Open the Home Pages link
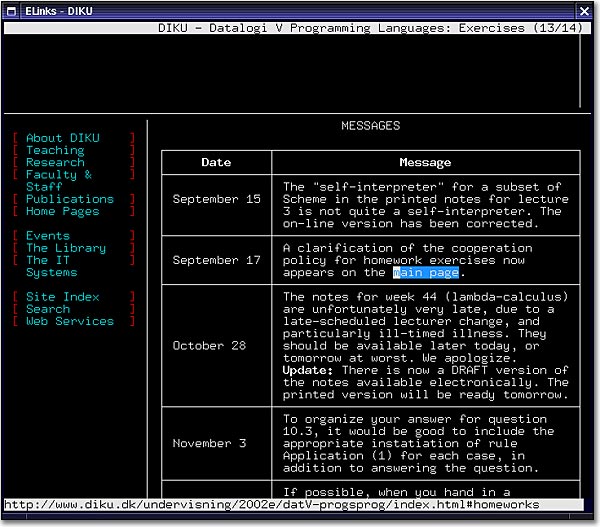Viewport: 600px width, 527px height. click(x=63, y=211)
